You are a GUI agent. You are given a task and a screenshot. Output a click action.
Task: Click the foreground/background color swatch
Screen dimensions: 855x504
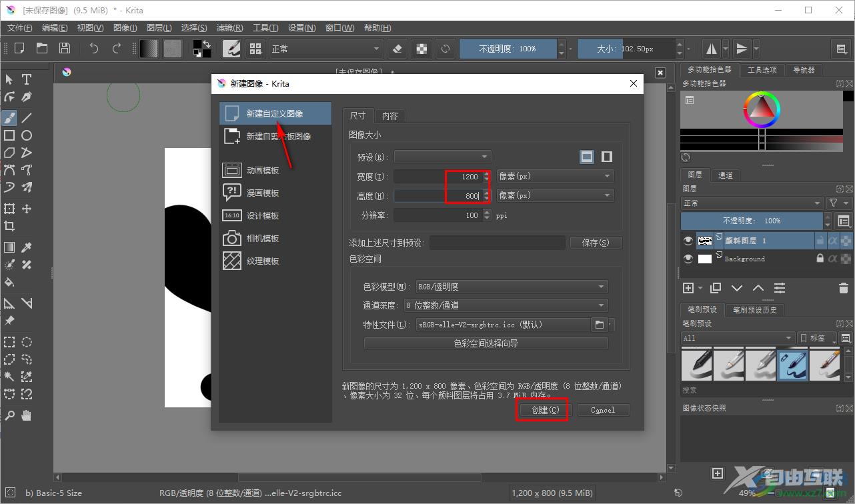pos(201,48)
